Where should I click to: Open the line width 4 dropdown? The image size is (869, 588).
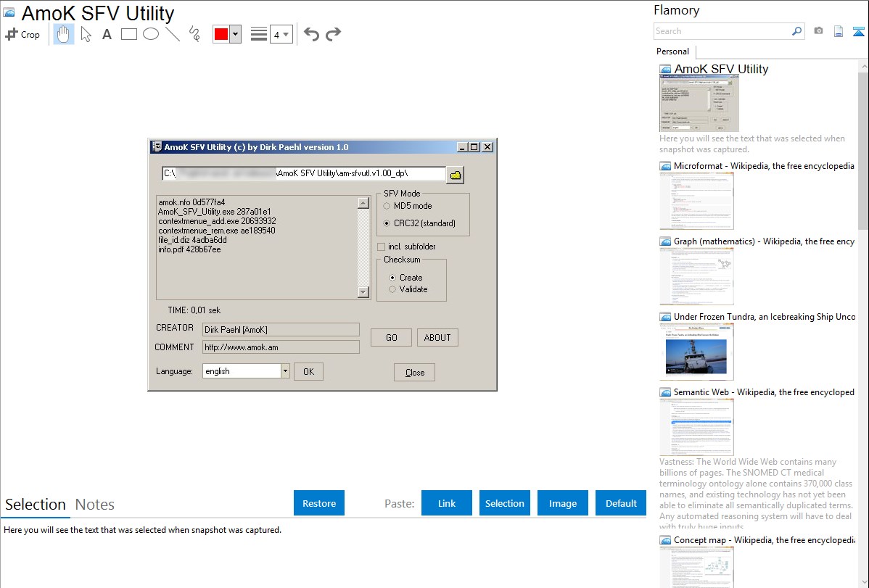coord(281,35)
